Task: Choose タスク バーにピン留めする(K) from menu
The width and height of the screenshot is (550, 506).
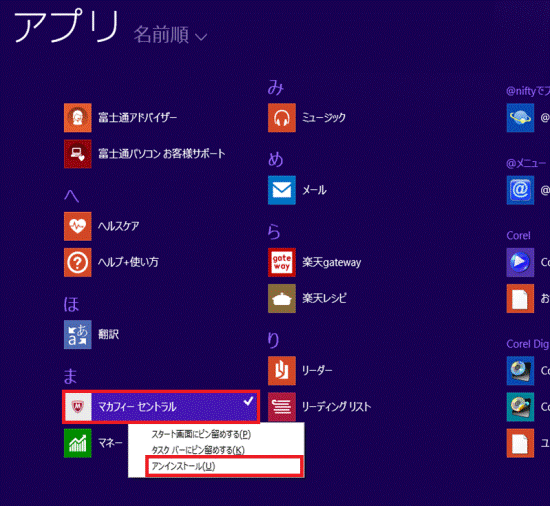Action: (198, 450)
